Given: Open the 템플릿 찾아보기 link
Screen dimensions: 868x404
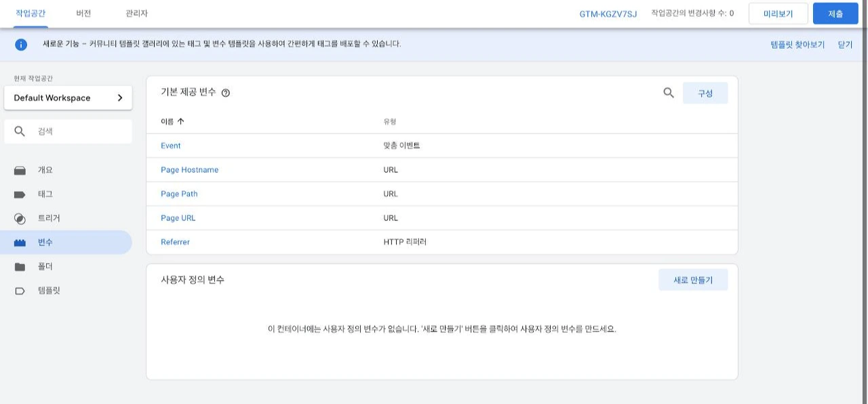Looking at the screenshot, I should pyautogui.click(x=797, y=45).
